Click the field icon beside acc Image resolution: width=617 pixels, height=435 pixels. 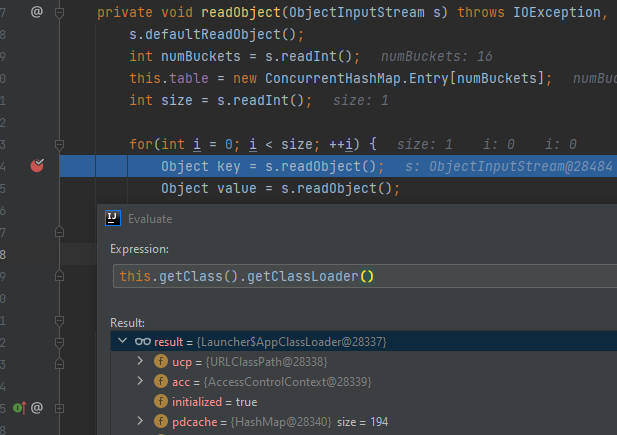coord(161,381)
